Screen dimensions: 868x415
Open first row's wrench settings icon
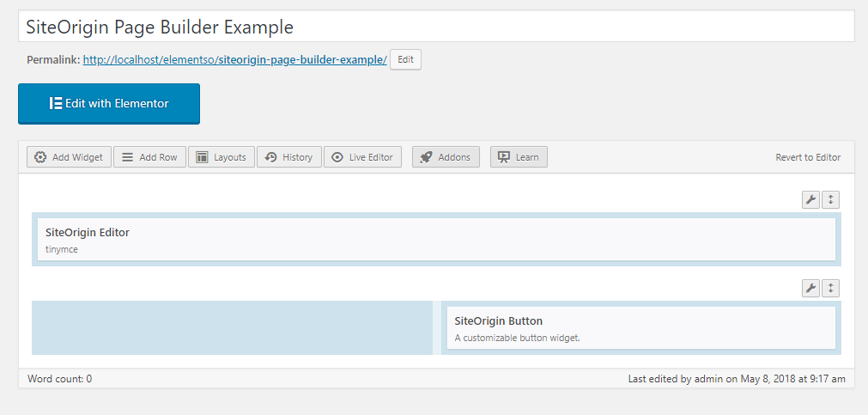[x=810, y=199]
